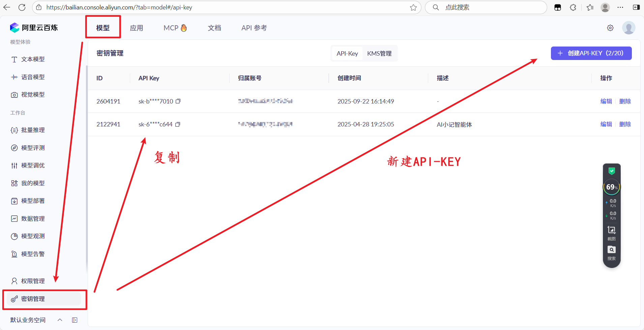
Task: Edit the key with ID 2604191
Action: [606, 101]
